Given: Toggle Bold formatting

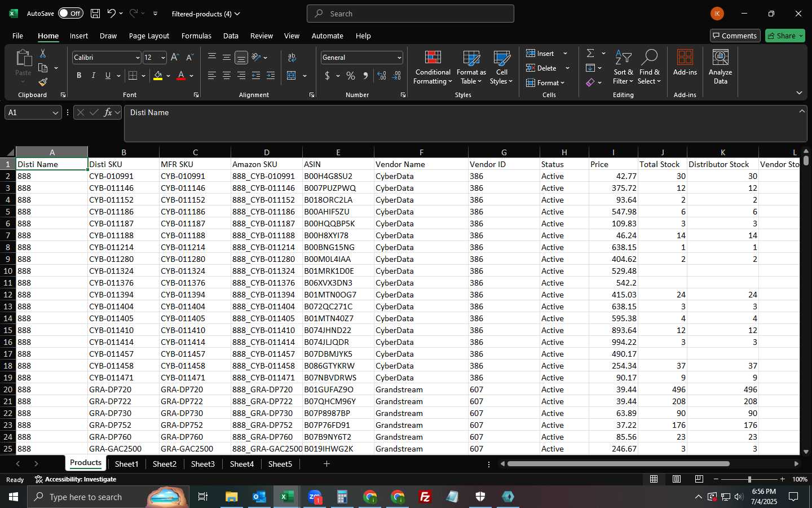Looking at the screenshot, I should click(79, 76).
